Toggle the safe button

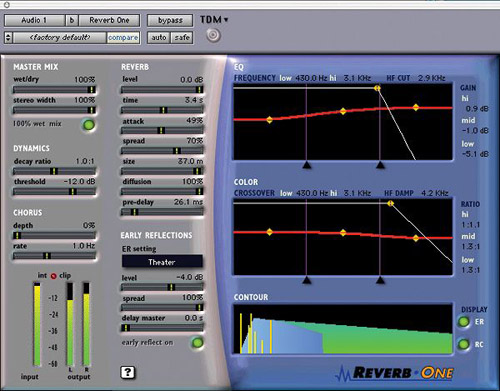(182, 38)
